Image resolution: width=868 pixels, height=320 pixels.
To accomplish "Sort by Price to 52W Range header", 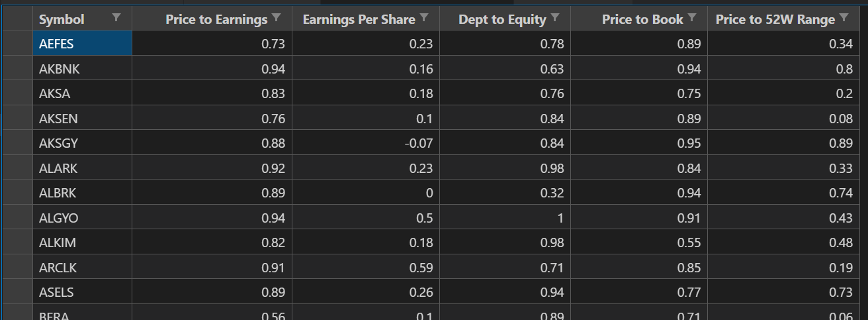I will (x=775, y=20).
